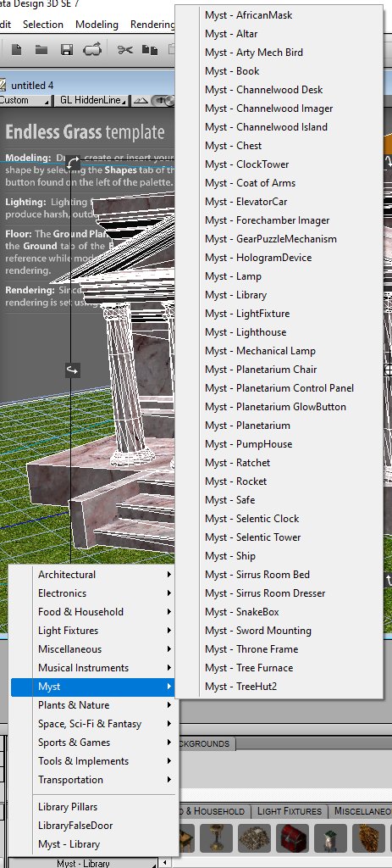Screen dimensions: 392x868
Task: Choose Library Pillars recent item
Action: [93, 807]
